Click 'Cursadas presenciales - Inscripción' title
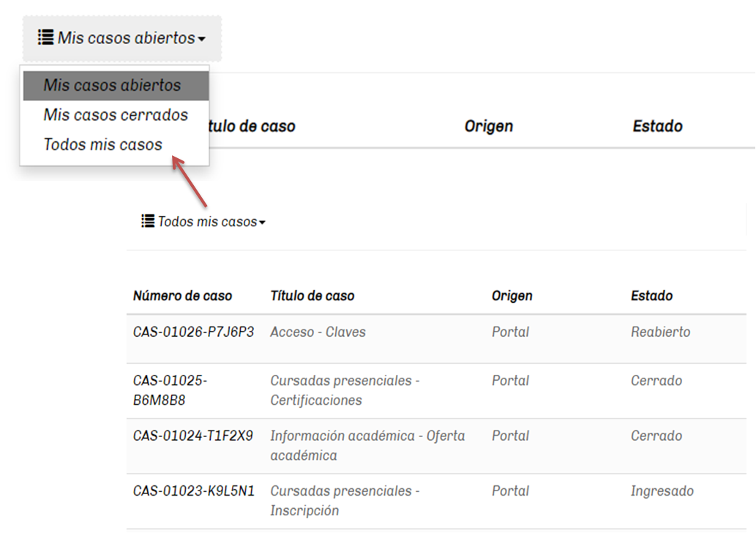This screenshot has height=533, width=756. [x=345, y=500]
